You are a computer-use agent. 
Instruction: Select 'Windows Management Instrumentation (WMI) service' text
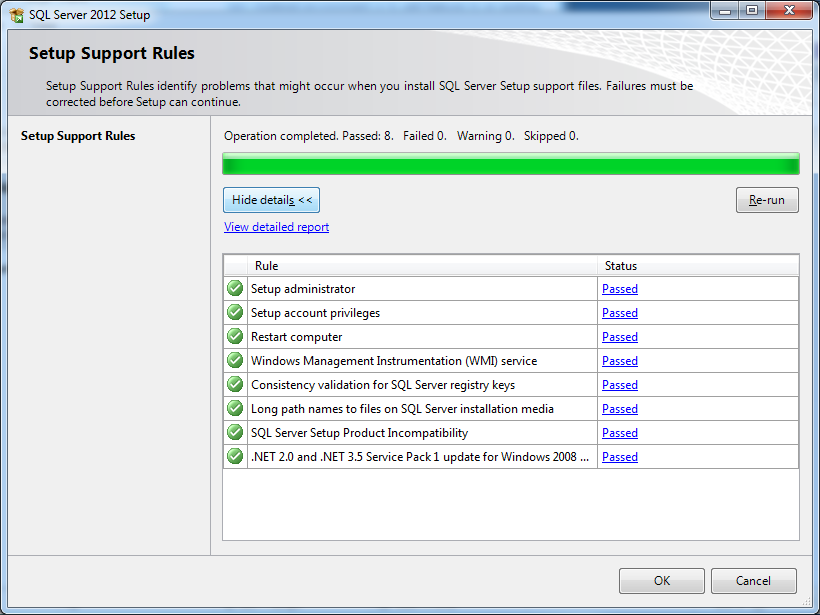point(394,361)
